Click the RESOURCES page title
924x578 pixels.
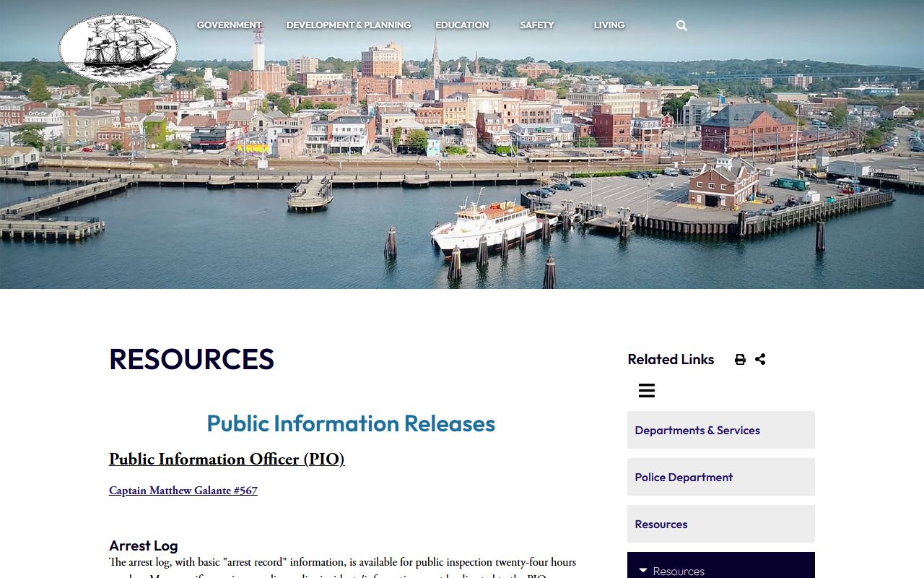coord(192,359)
